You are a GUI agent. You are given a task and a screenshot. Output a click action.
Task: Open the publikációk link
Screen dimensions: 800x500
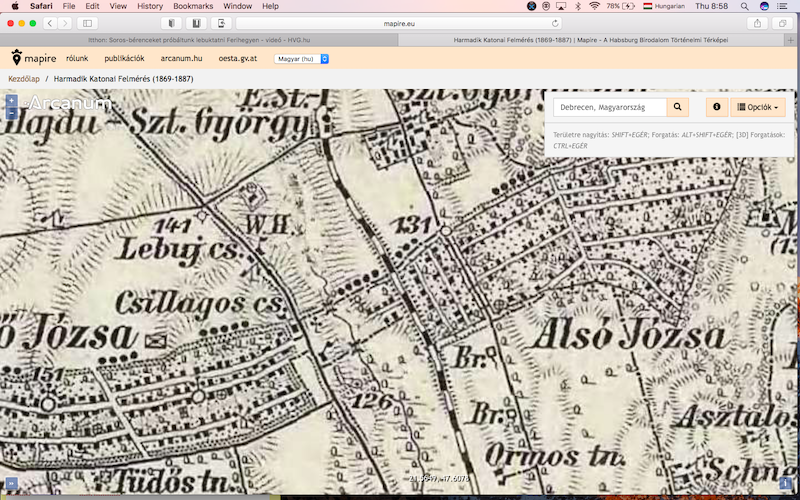coord(124,59)
